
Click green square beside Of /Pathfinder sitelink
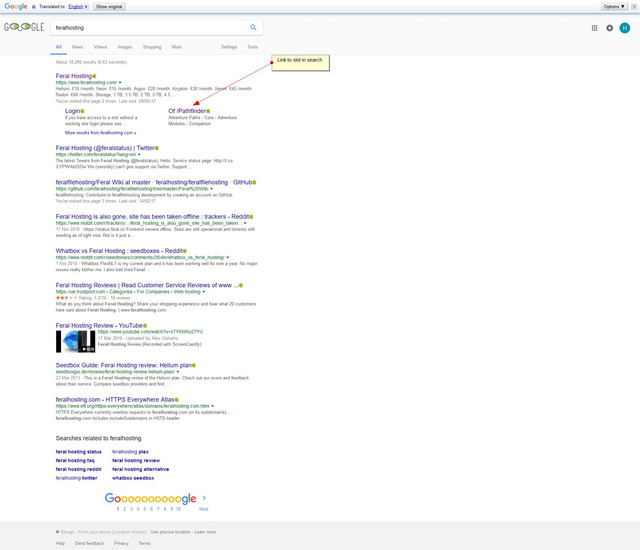point(208,111)
